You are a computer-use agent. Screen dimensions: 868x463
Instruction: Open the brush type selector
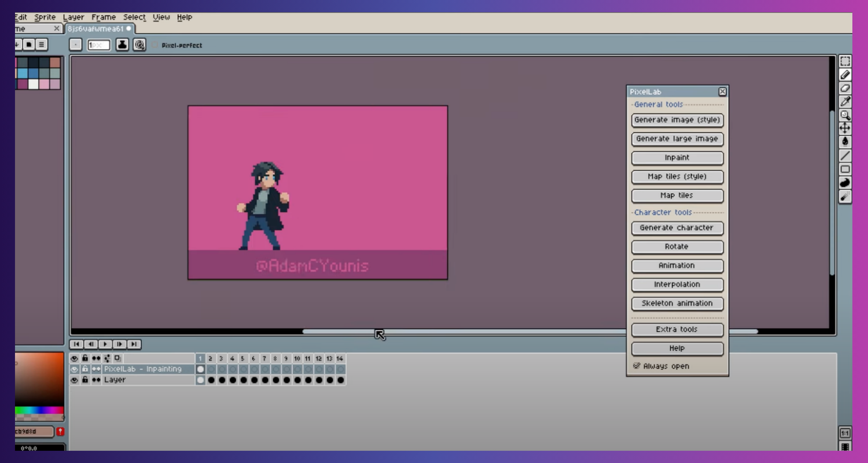76,45
